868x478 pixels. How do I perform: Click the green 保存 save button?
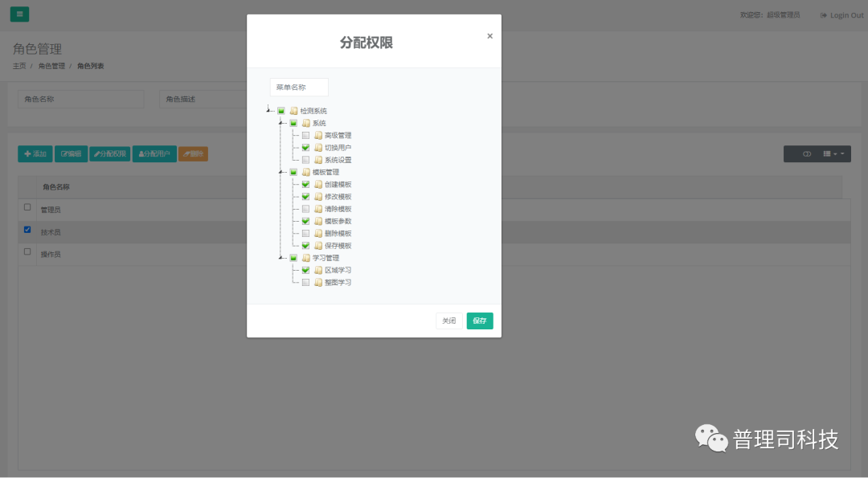[479, 320]
